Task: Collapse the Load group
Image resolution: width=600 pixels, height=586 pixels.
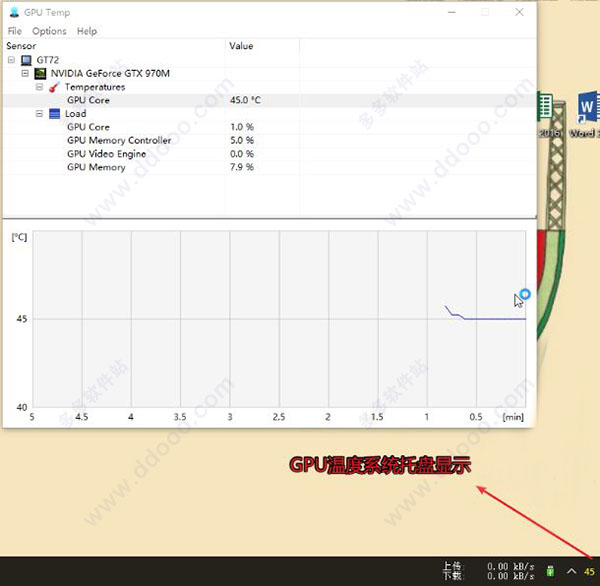Action: (39, 113)
